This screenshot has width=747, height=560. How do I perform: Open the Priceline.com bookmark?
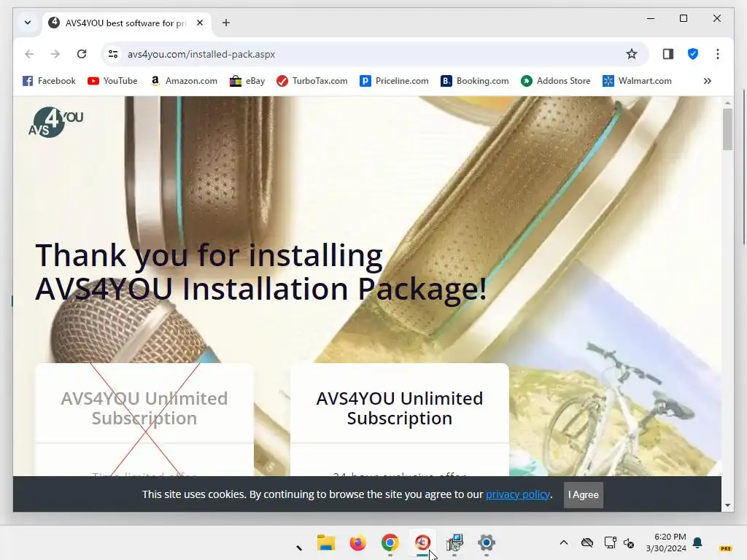(x=394, y=81)
